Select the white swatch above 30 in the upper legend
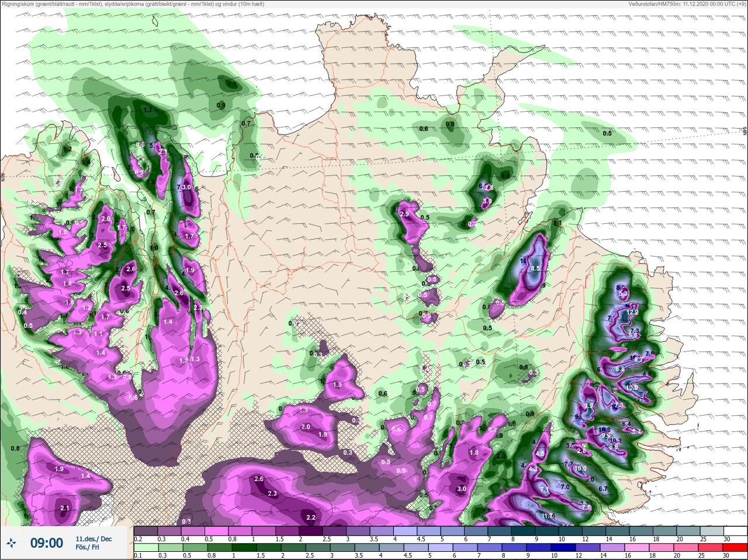This screenshot has width=748, height=560. pos(735,531)
